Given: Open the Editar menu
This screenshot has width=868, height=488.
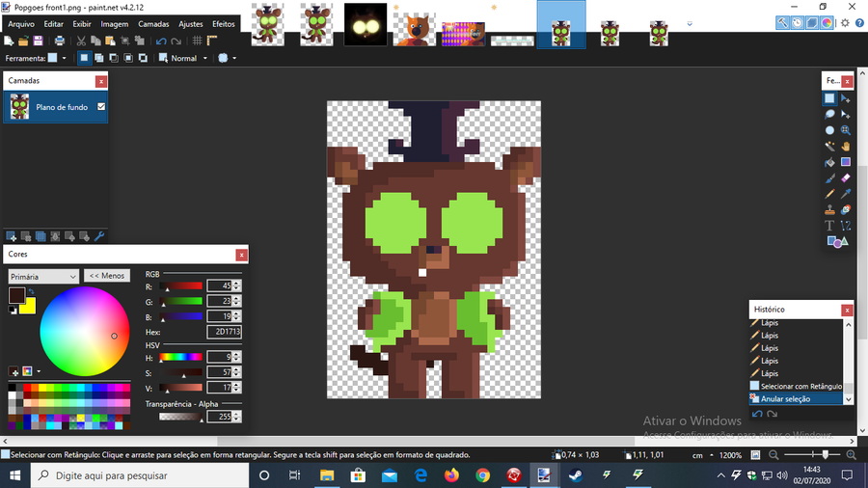Looking at the screenshot, I should (54, 24).
